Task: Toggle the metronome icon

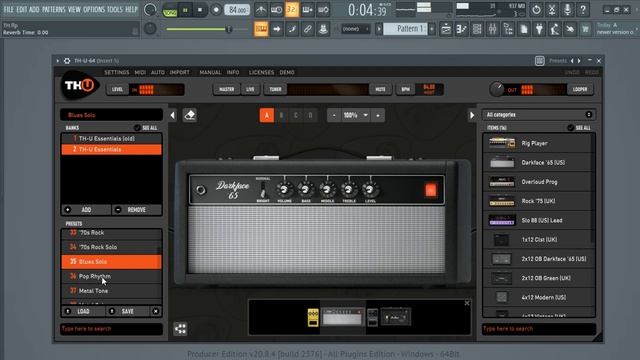Action: click(x=261, y=10)
